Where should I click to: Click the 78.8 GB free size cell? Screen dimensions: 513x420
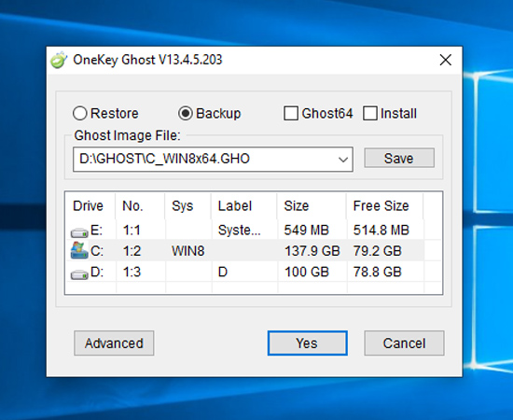point(377,272)
